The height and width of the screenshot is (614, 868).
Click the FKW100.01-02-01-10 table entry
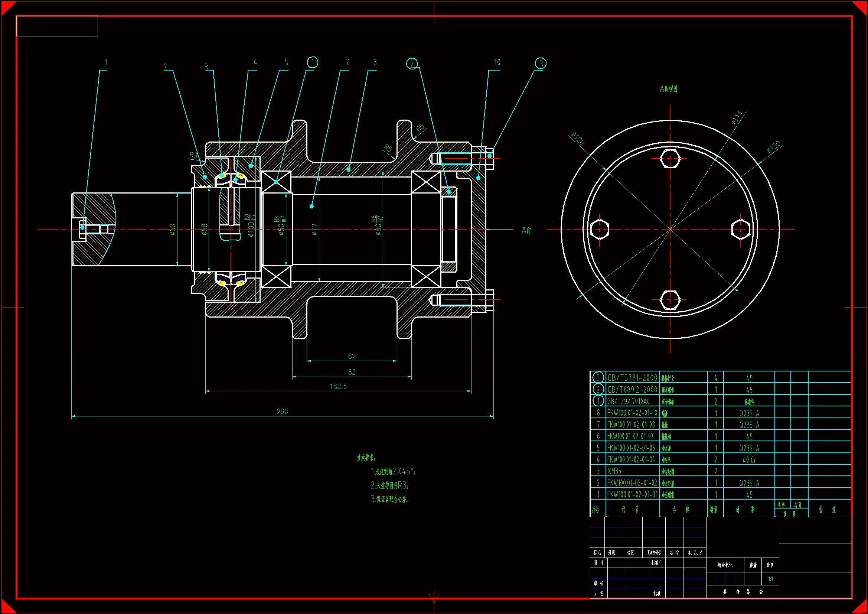tap(632, 413)
